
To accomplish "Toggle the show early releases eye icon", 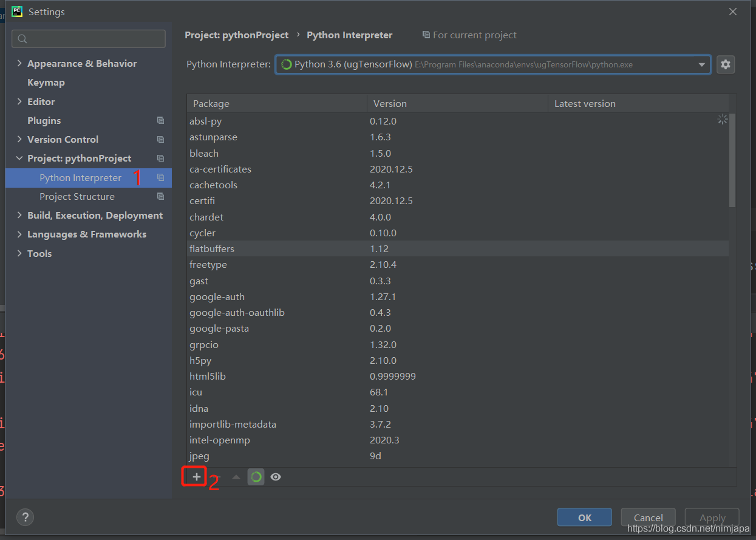I will [276, 477].
